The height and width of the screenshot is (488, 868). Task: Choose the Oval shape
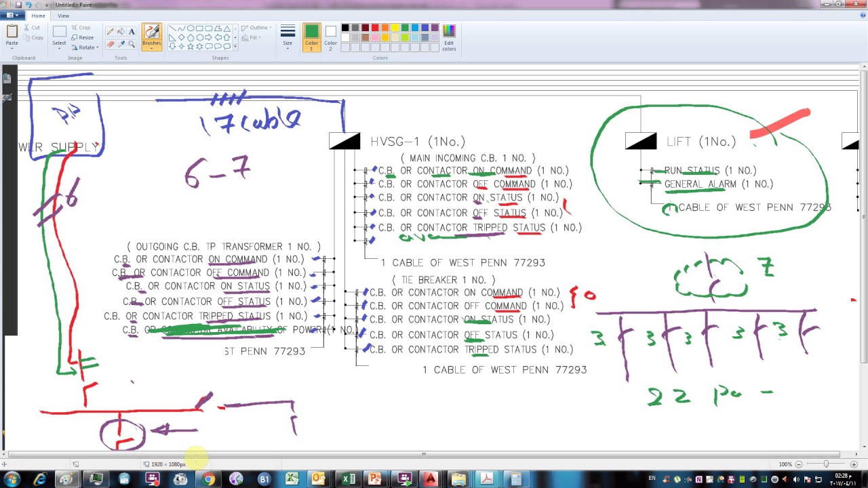[191, 28]
